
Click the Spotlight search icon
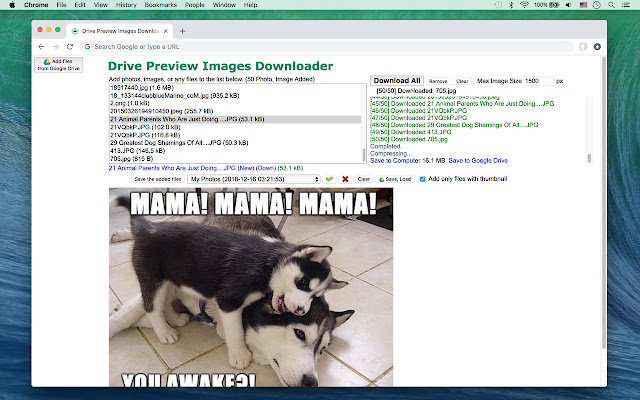point(611,5)
